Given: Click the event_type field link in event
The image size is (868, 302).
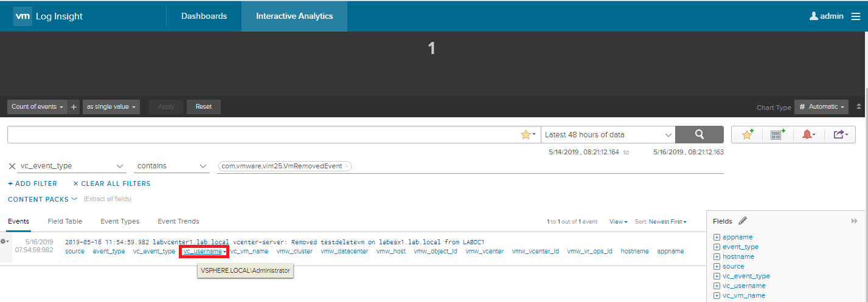Looking at the screenshot, I should 109,251.
